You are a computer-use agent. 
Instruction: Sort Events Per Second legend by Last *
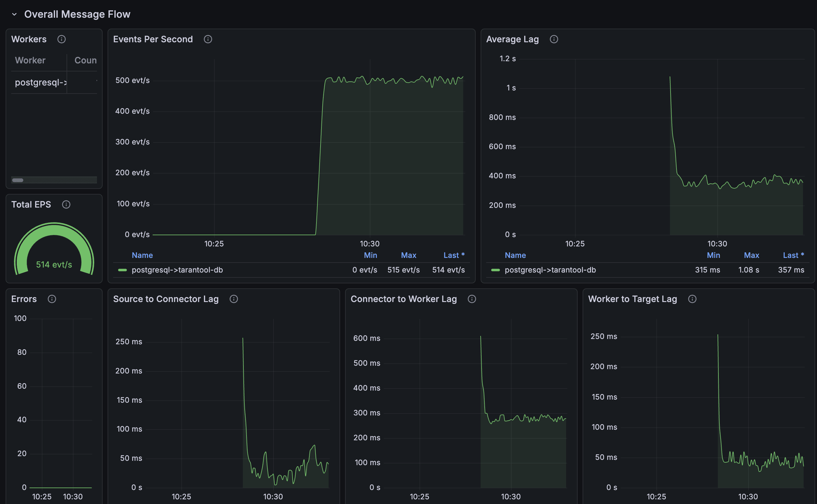point(454,255)
